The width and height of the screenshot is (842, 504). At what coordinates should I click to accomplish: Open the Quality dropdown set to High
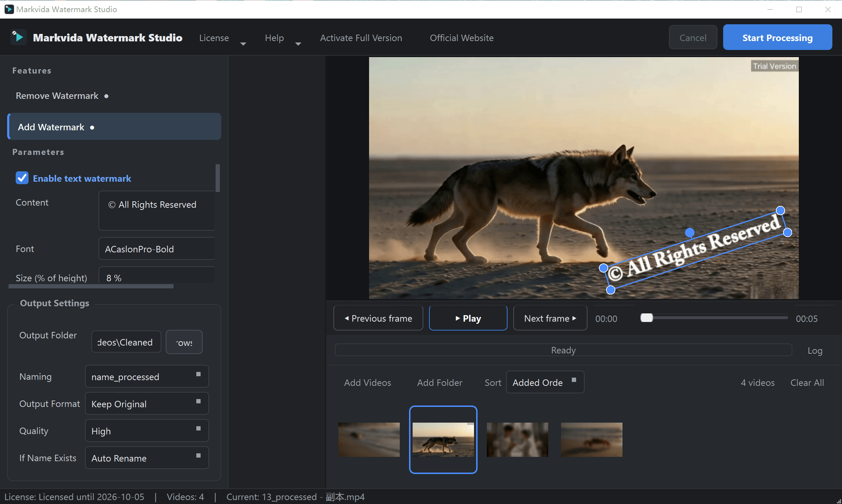click(147, 431)
